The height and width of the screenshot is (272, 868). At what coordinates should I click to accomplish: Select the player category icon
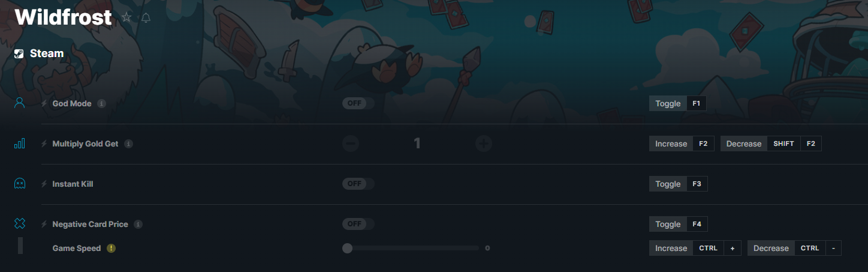pyautogui.click(x=19, y=103)
